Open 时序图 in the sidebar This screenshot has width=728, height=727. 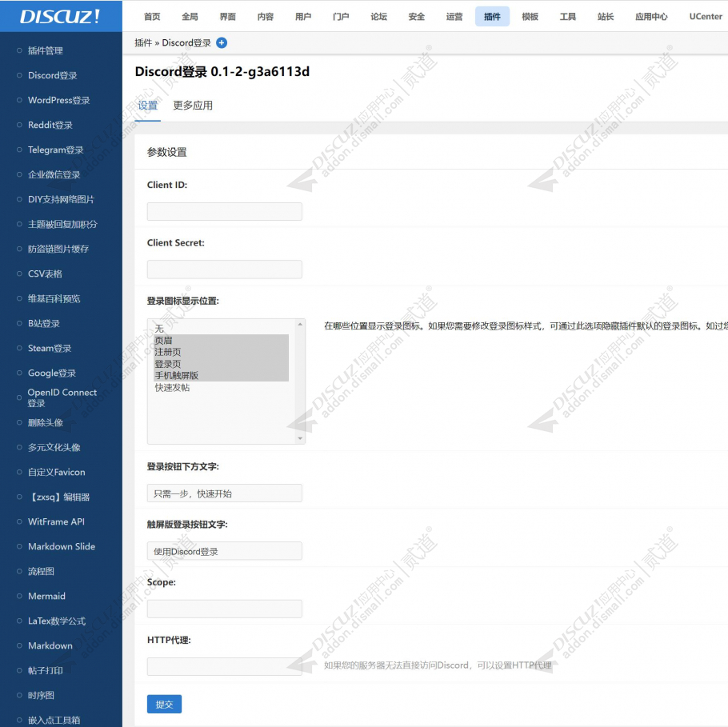[x=41, y=695]
